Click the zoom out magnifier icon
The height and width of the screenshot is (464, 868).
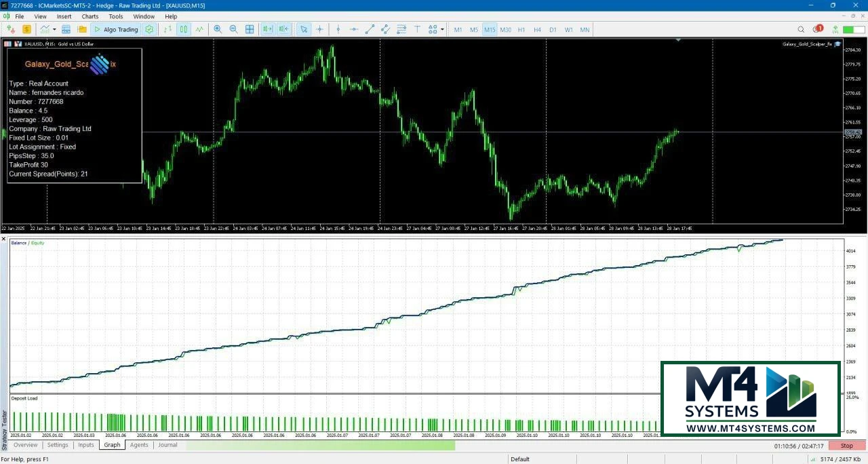tap(234, 29)
